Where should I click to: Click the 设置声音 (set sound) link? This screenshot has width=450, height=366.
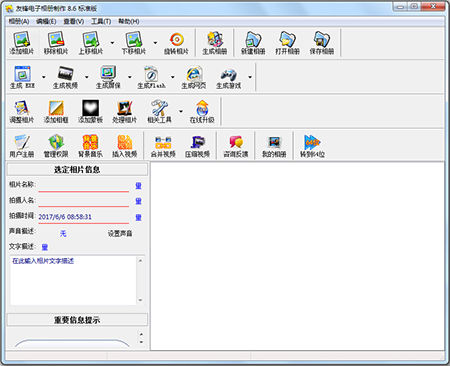tap(120, 233)
